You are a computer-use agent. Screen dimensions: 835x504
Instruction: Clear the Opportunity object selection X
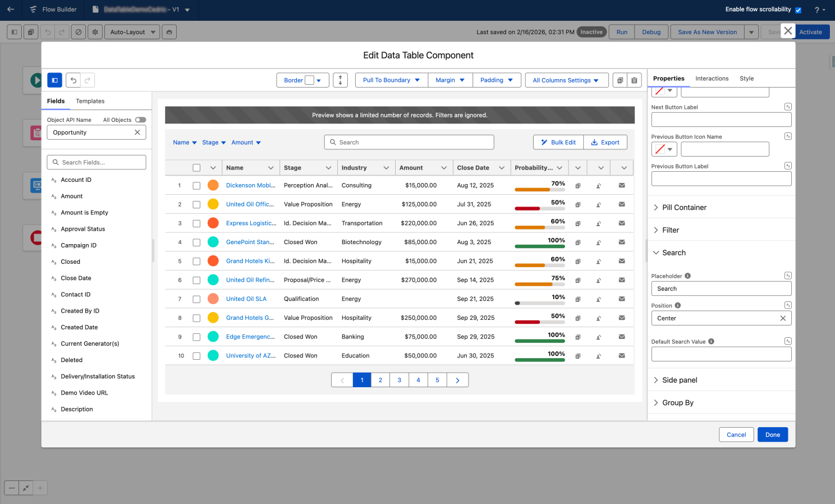[x=137, y=132]
